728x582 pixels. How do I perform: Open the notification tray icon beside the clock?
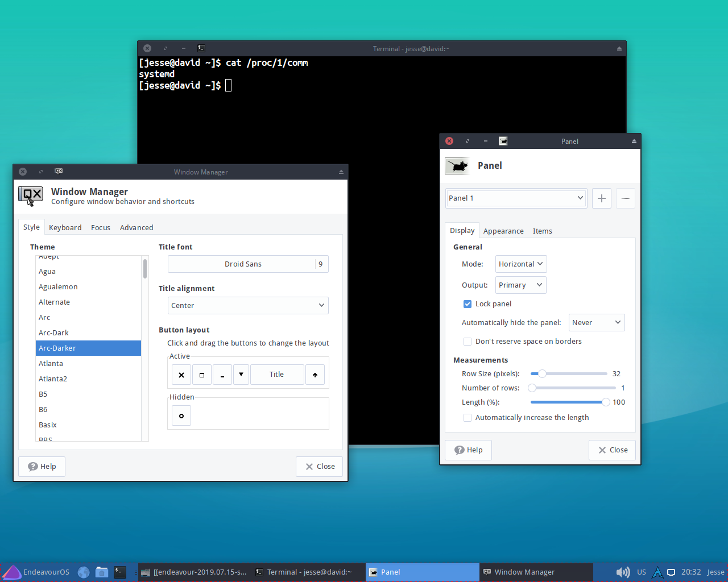[x=671, y=572]
